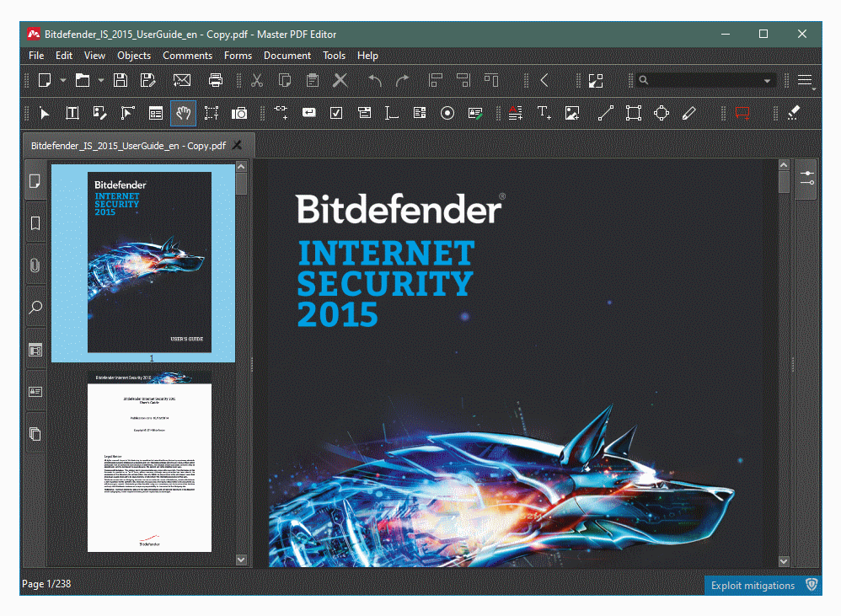Click thumbnail panel scroll down arrow
This screenshot has height=616, width=841.
tap(241, 560)
